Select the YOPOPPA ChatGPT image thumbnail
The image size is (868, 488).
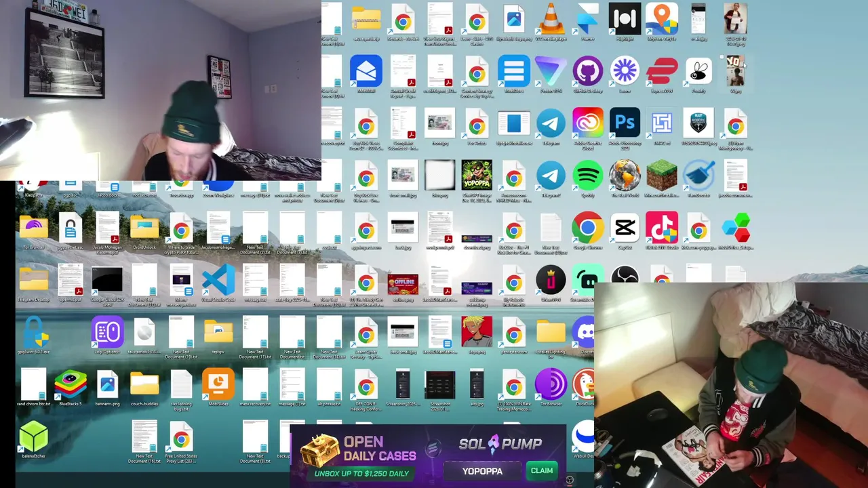(x=477, y=176)
